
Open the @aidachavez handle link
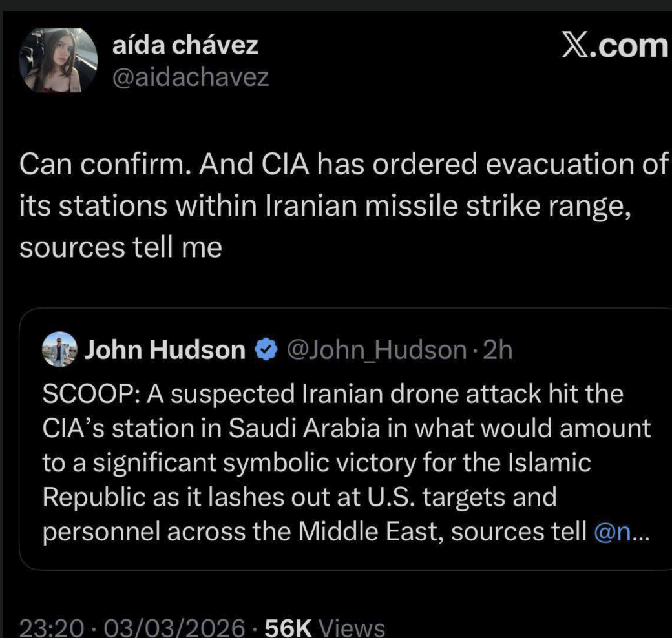point(190,77)
